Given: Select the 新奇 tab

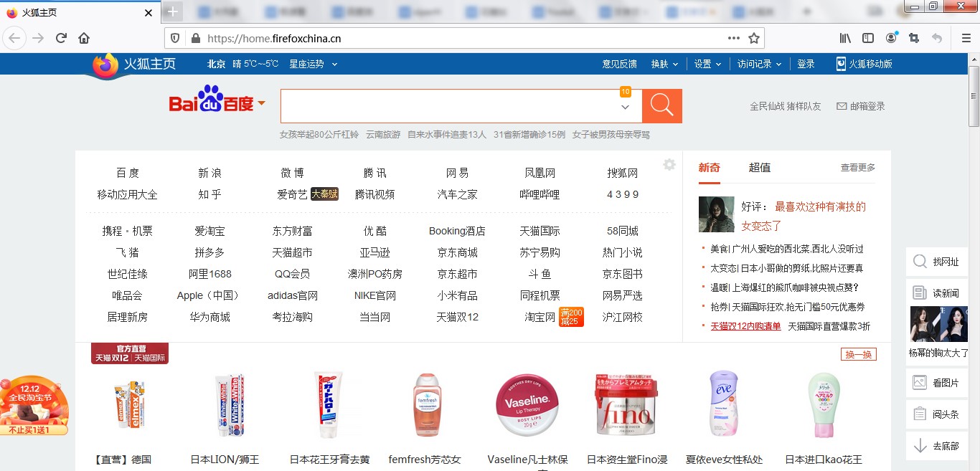Looking at the screenshot, I should click(709, 167).
